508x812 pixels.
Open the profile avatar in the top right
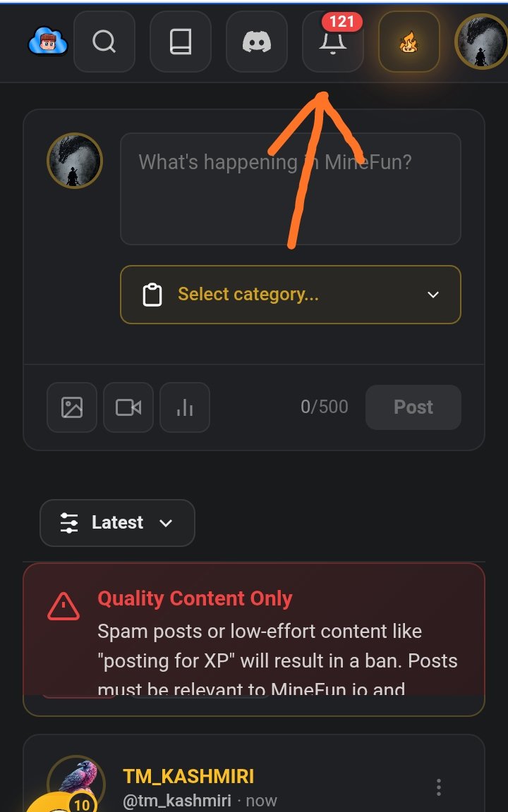(x=481, y=42)
